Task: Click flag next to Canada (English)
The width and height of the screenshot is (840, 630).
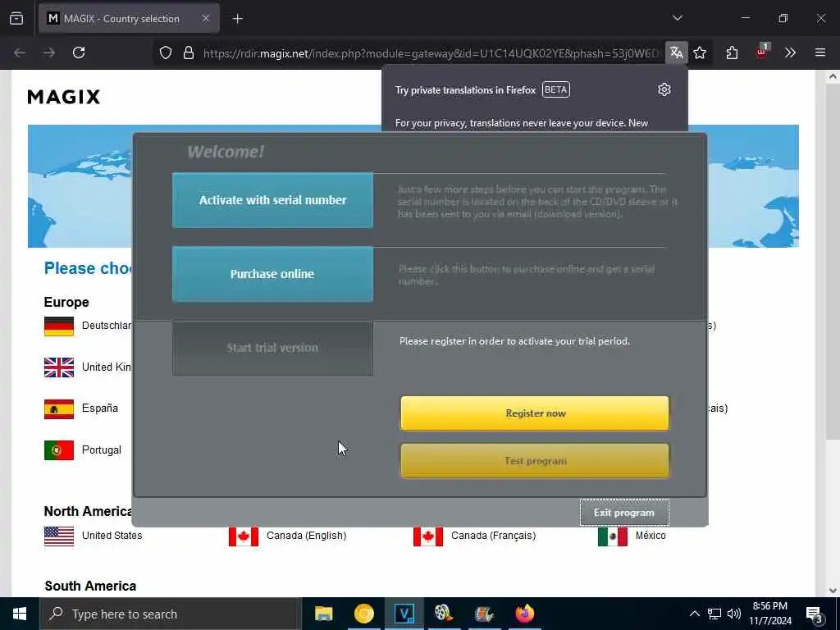Action: (243, 536)
